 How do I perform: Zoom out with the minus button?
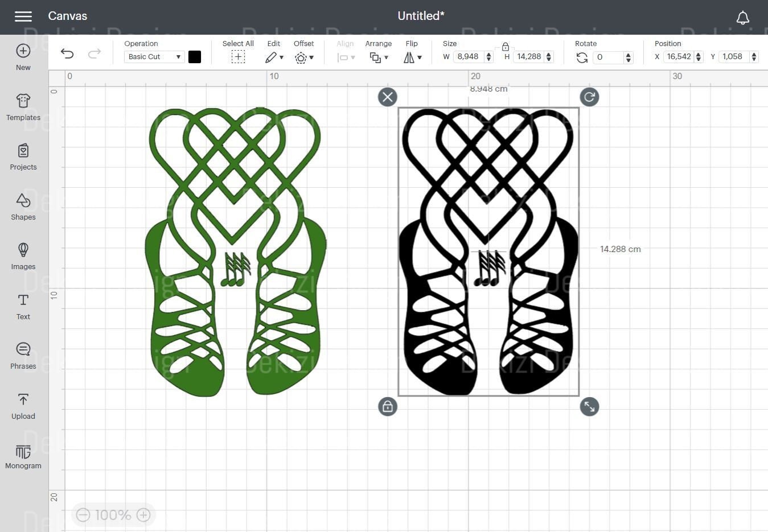pos(83,515)
